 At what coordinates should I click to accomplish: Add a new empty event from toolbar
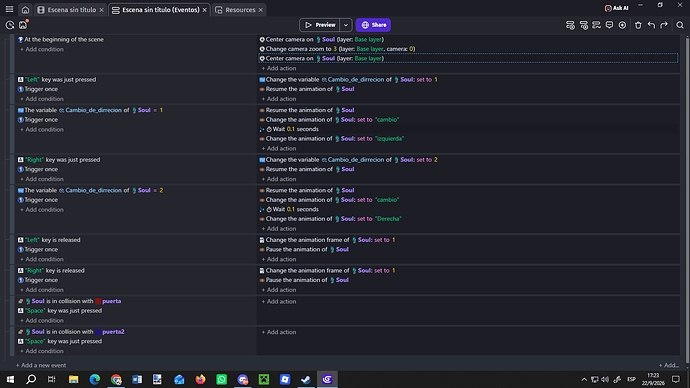(570, 25)
